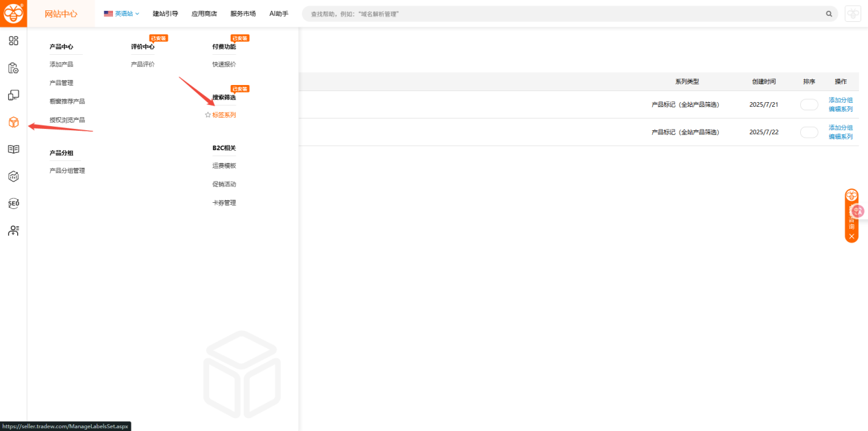Select 快速报价 menu entry
Image resolution: width=868 pixels, height=431 pixels.
coord(224,64)
